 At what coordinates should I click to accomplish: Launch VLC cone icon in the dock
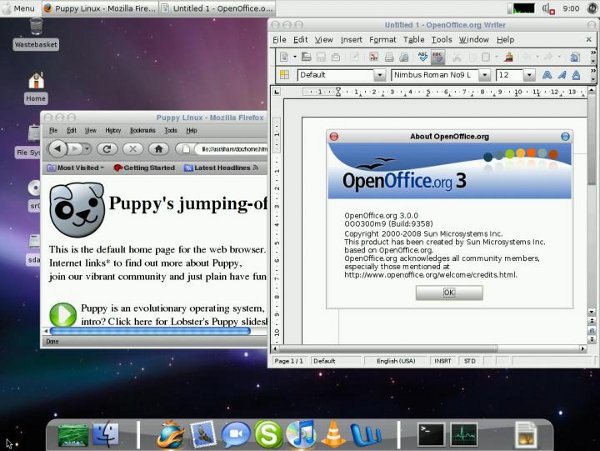(334, 434)
